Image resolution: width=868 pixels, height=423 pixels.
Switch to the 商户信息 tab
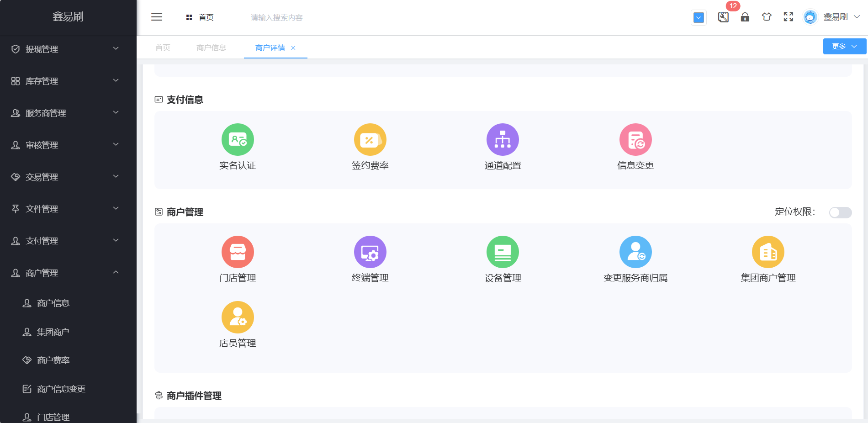click(x=211, y=48)
